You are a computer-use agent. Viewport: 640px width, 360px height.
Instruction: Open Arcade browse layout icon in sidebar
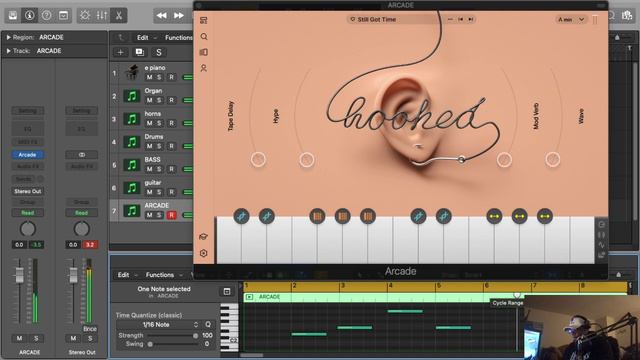coord(204,20)
